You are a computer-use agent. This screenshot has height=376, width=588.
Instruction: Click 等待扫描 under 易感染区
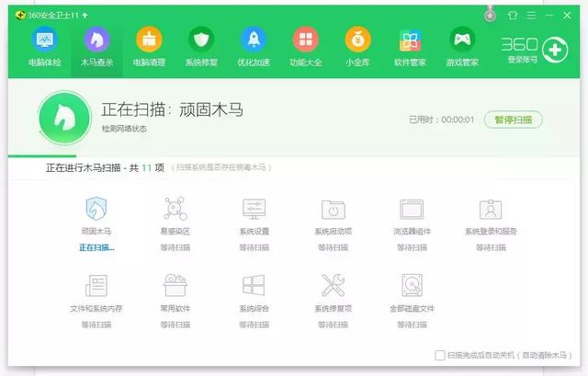[175, 247]
